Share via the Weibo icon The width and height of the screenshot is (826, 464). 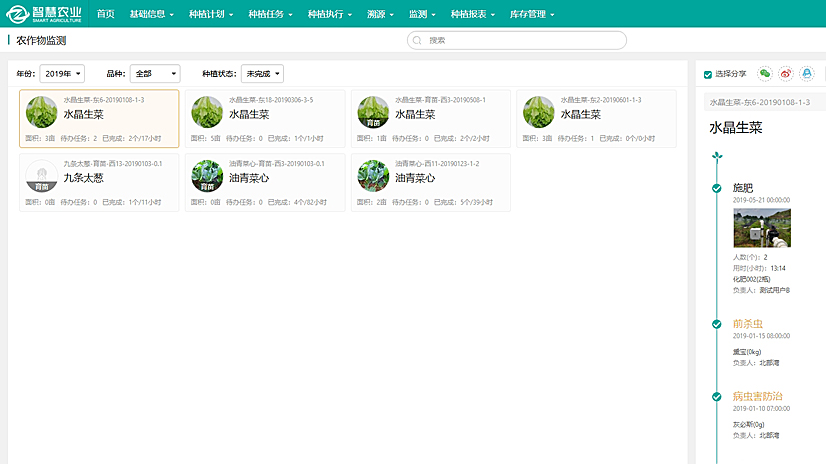(x=786, y=73)
